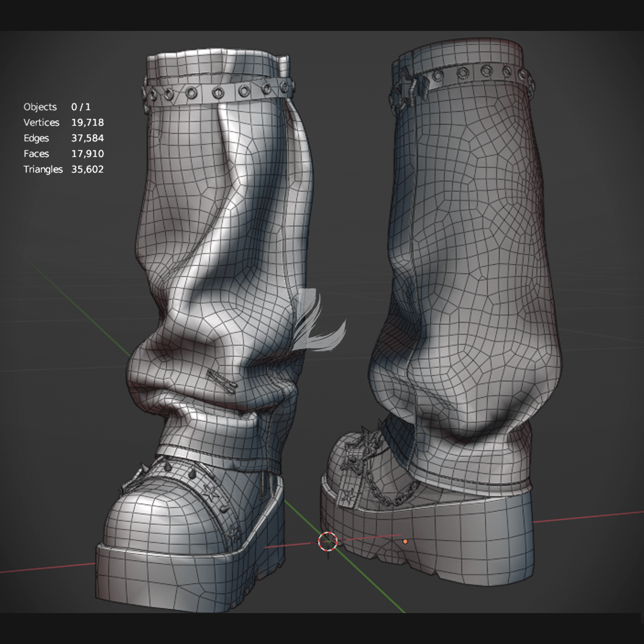Select a spike stud on left boot strap
Image resolution: width=644 pixels, height=644 pixels.
coord(191,474)
